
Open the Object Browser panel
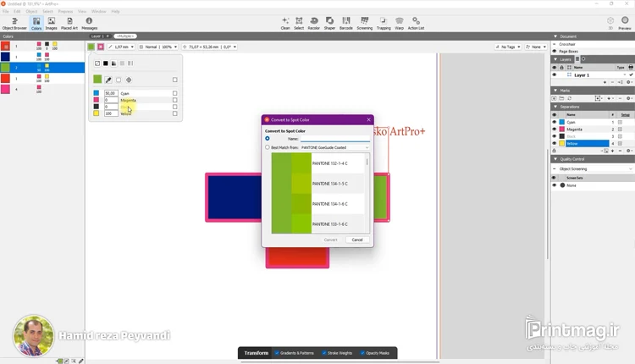click(14, 24)
